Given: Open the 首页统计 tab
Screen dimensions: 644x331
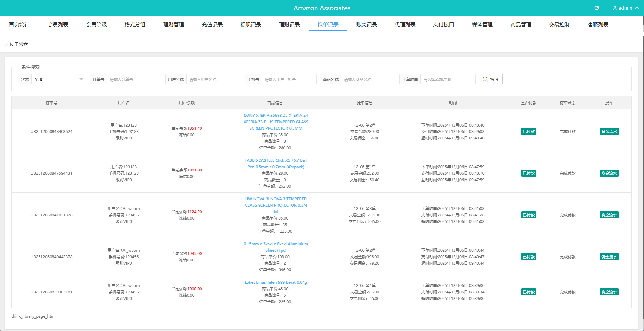Looking at the screenshot, I should coord(19,25).
